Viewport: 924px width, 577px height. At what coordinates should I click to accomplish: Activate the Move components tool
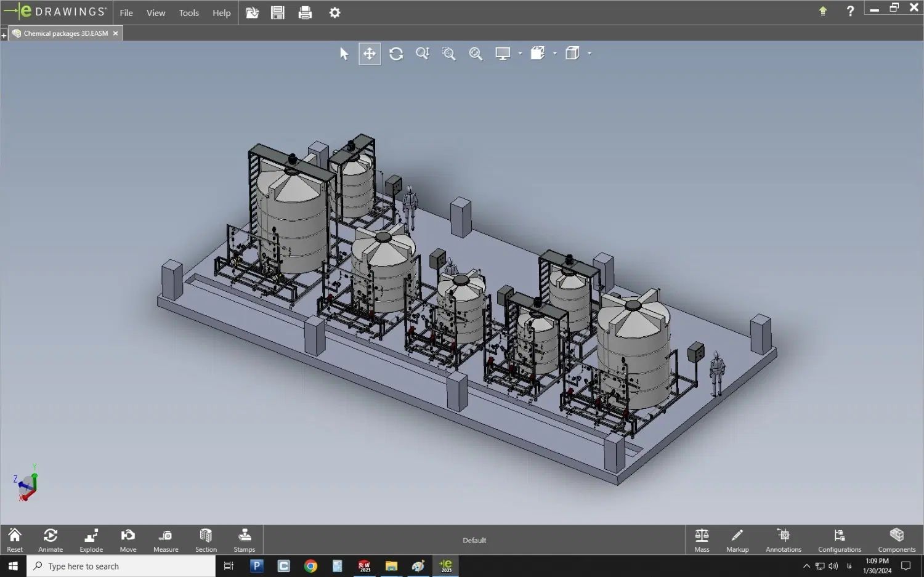pyautogui.click(x=128, y=540)
